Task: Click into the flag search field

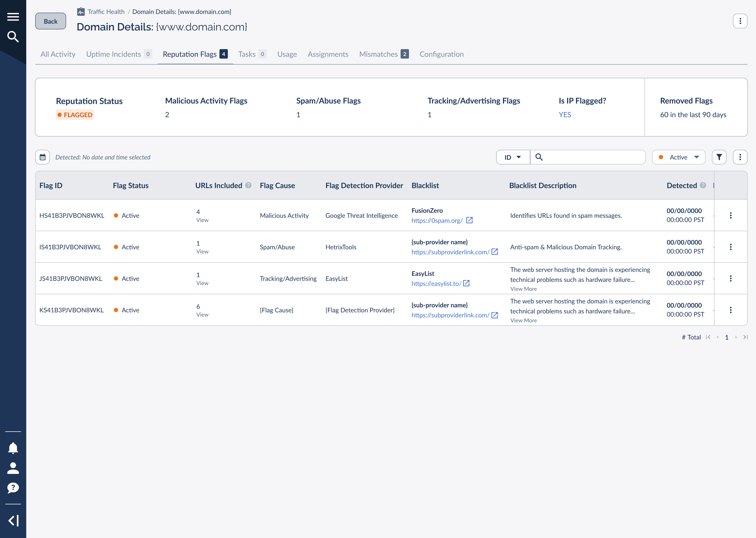Action: (588, 157)
